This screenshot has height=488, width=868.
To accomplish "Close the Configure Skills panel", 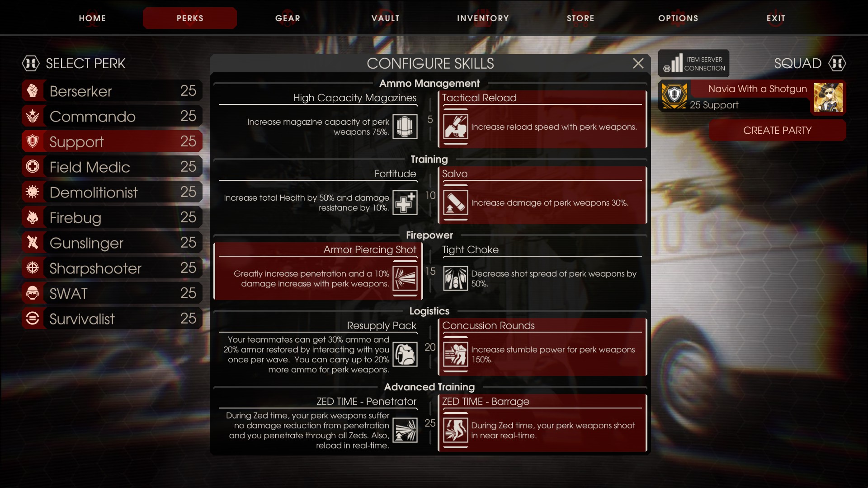I will 638,63.
